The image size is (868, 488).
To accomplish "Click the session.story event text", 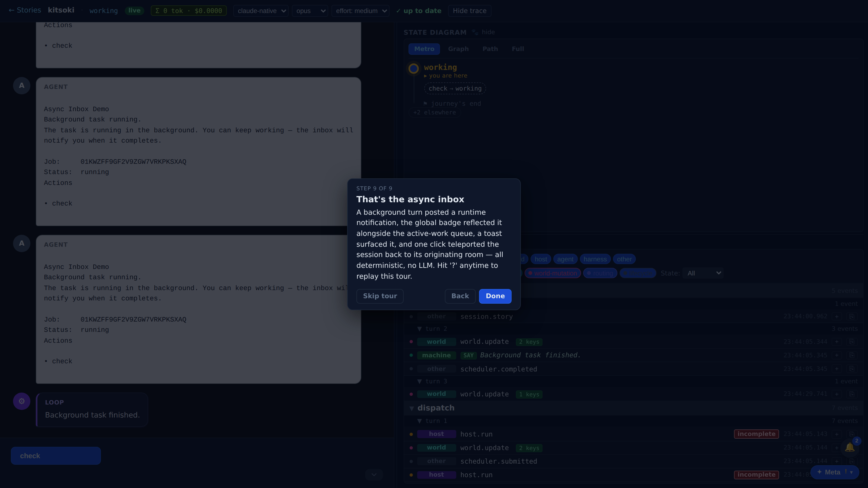I will point(486,317).
